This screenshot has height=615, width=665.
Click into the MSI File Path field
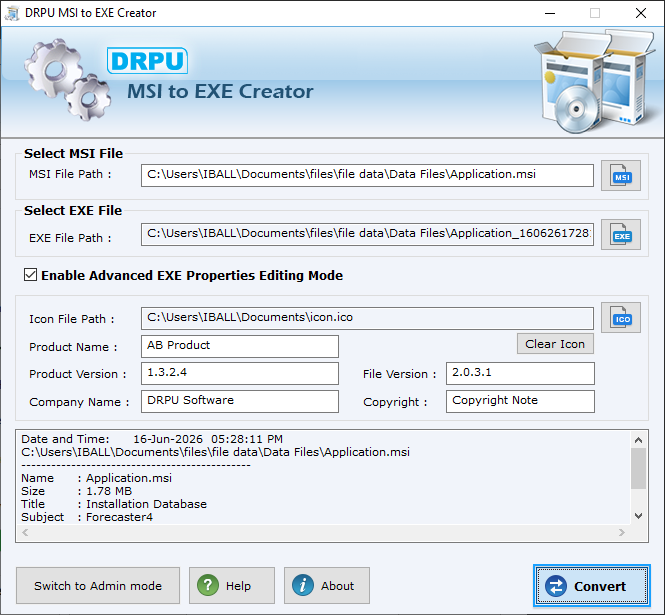click(367, 175)
